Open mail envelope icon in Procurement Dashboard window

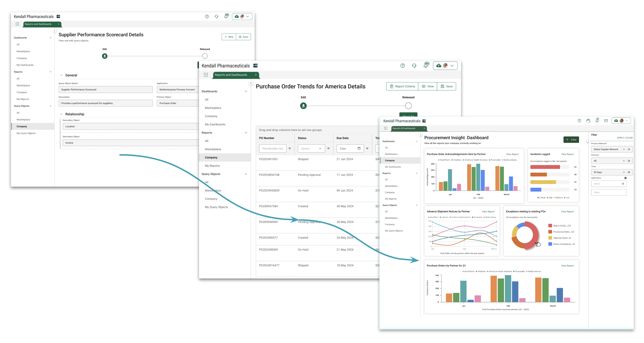tap(606, 121)
